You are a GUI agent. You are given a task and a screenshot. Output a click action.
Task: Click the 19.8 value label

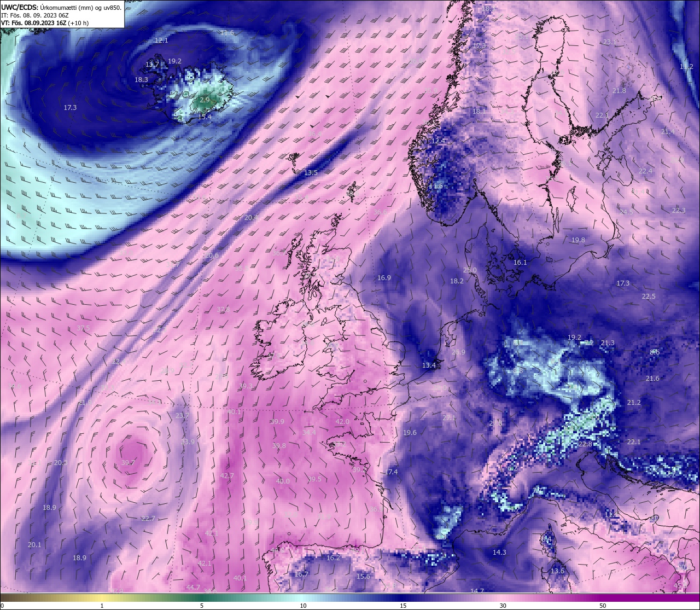[x=578, y=240]
